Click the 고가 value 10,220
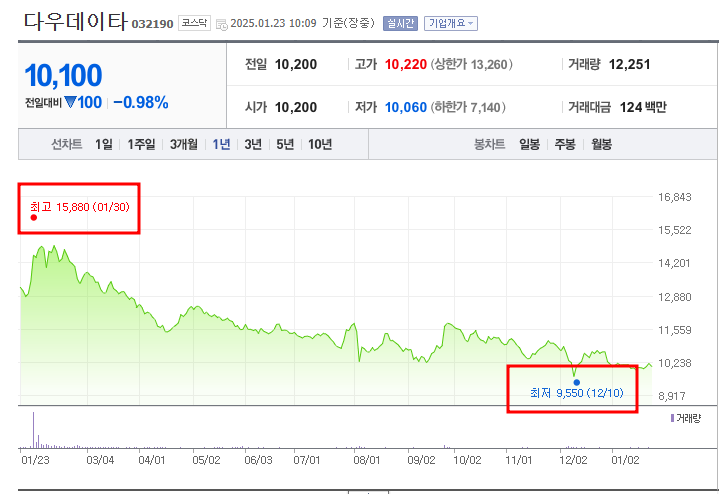719x494 pixels. pyautogui.click(x=406, y=64)
